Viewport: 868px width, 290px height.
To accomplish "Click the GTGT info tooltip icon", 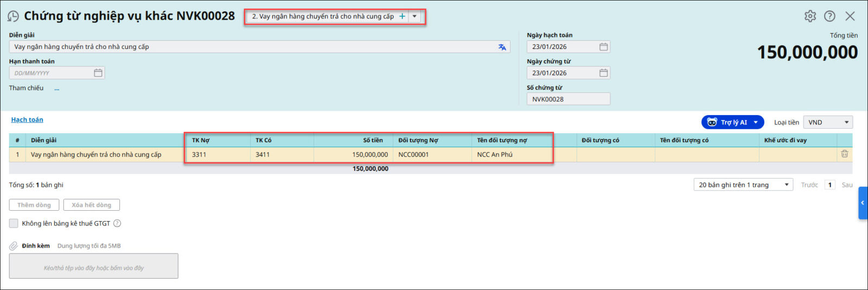I will pos(117,223).
